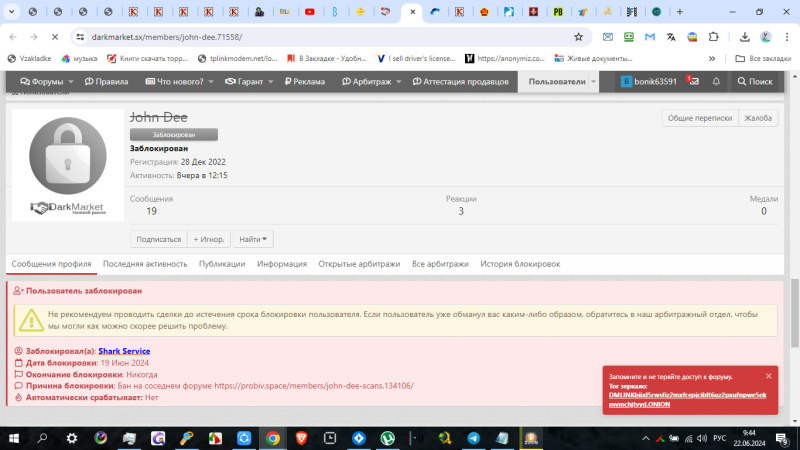Stop loading the page
This screenshot has width=800, height=450.
[x=55, y=37]
